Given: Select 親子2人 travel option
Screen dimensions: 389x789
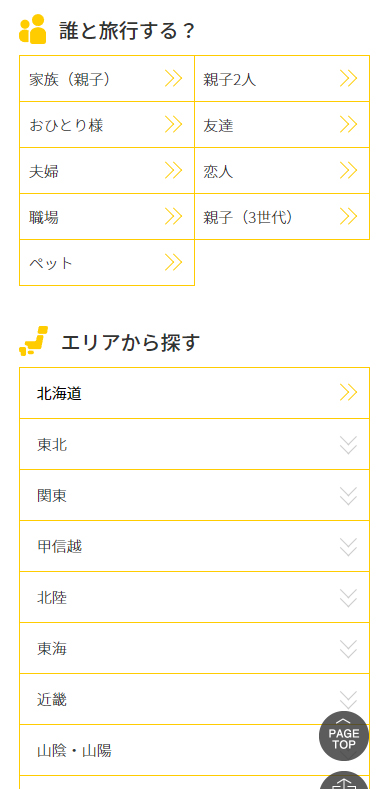Looking at the screenshot, I should click(282, 79).
